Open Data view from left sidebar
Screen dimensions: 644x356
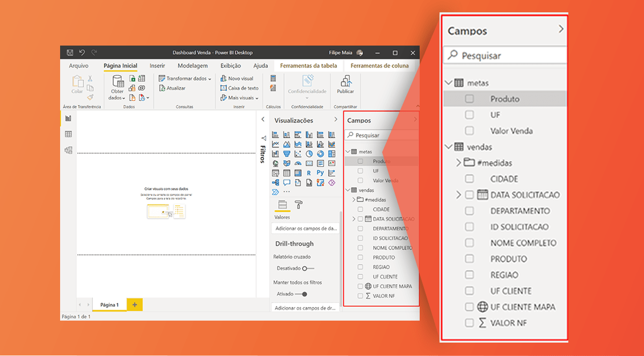68,134
